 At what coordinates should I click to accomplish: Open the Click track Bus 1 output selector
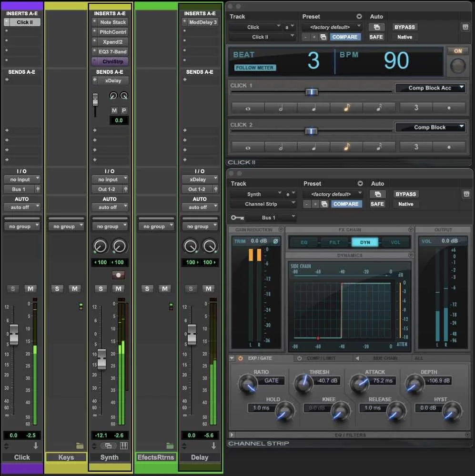(x=19, y=189)
